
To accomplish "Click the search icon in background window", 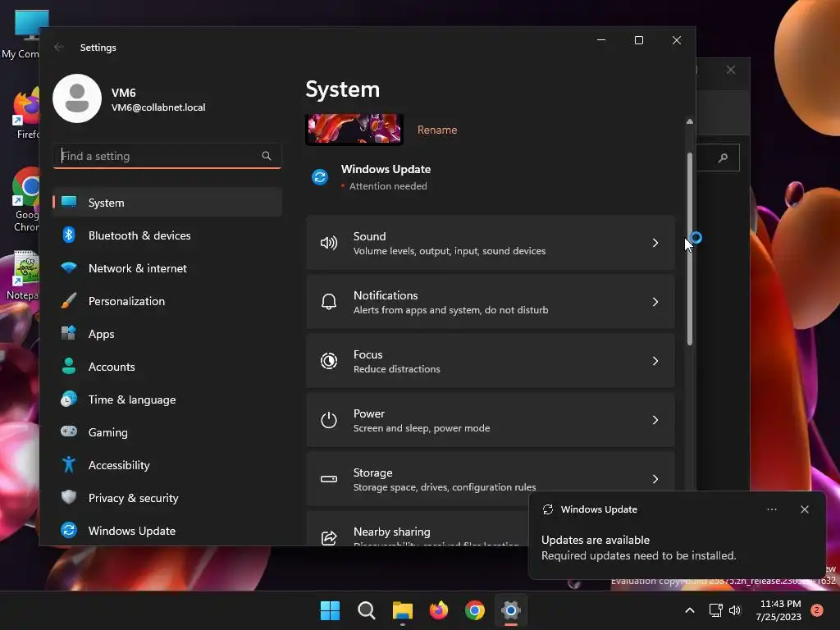I will coord(724,157).
